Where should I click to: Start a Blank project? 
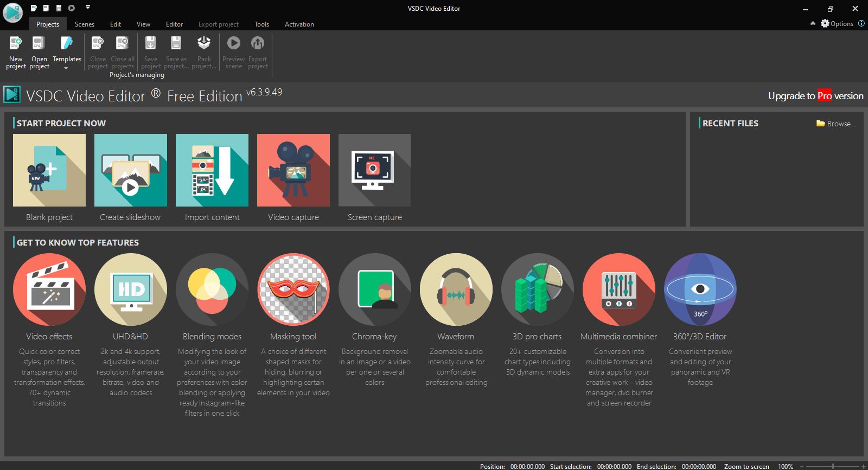49,170
